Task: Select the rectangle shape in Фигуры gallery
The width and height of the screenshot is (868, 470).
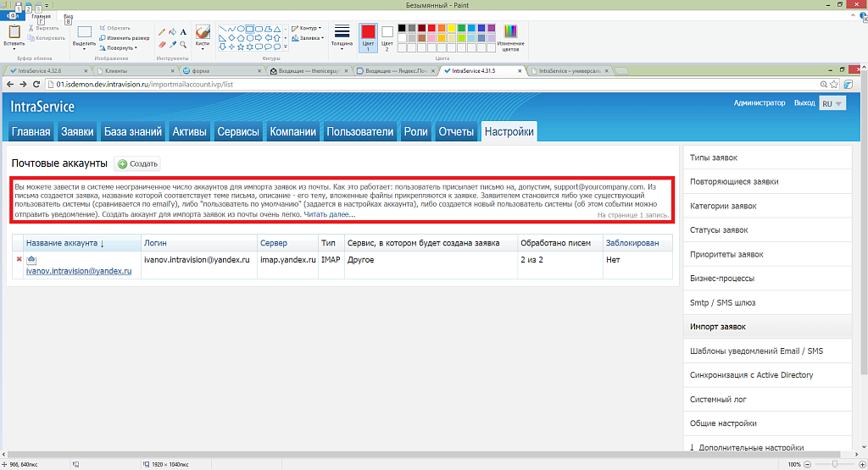Action: pos(251,29)
